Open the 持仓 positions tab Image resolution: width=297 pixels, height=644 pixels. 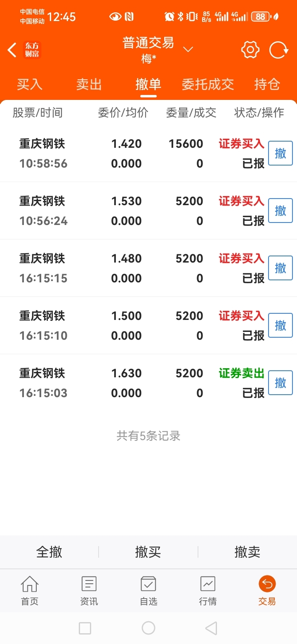(x=267, y=84)
